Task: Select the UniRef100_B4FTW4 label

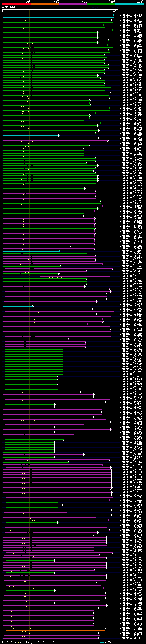Action: tap(131, 50)
